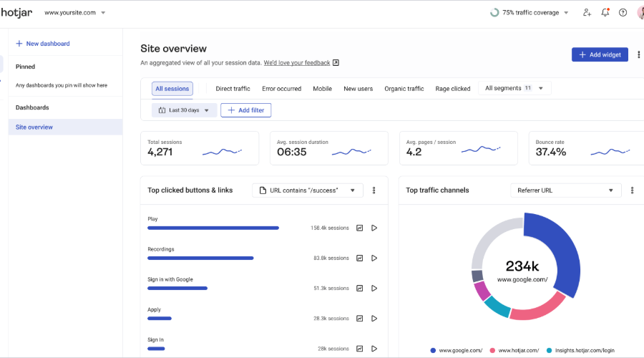
Task: Click the Add widget button
Action: (600, 54)
